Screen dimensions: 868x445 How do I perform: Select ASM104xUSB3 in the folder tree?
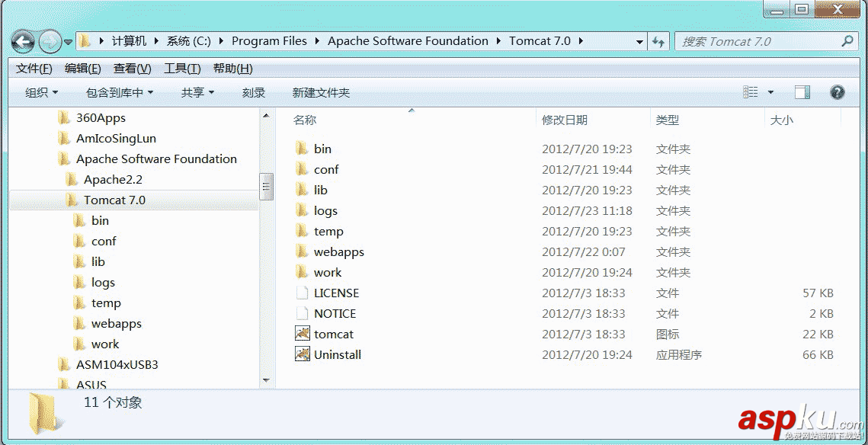117,364
